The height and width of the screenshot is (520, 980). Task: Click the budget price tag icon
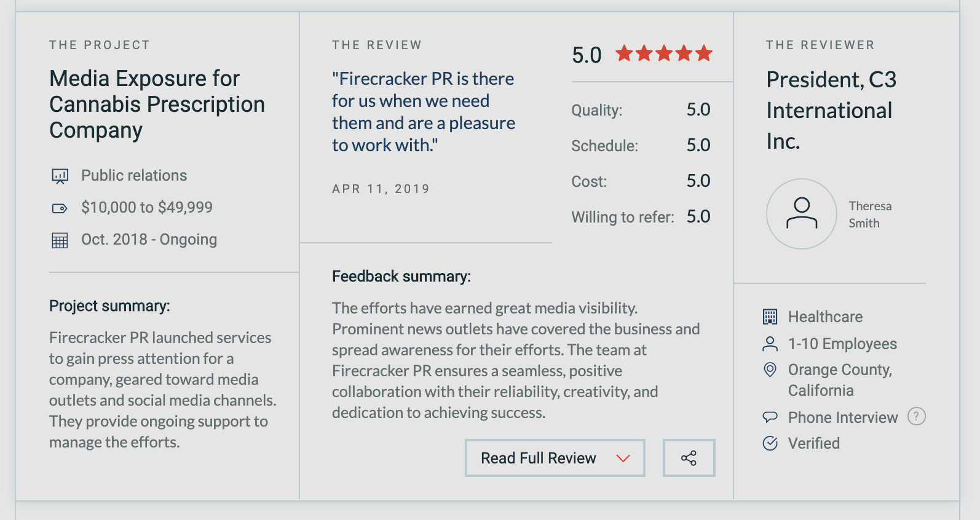point(60,208)
